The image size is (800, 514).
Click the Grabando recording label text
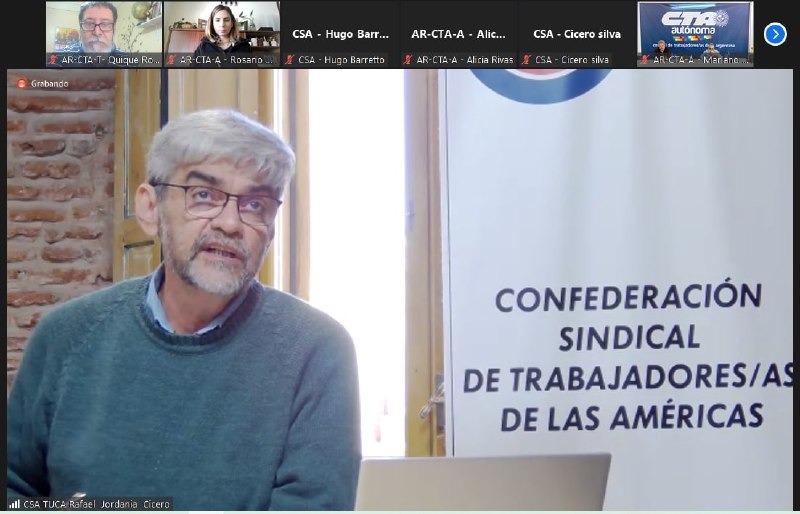click(x=48, y=83)
